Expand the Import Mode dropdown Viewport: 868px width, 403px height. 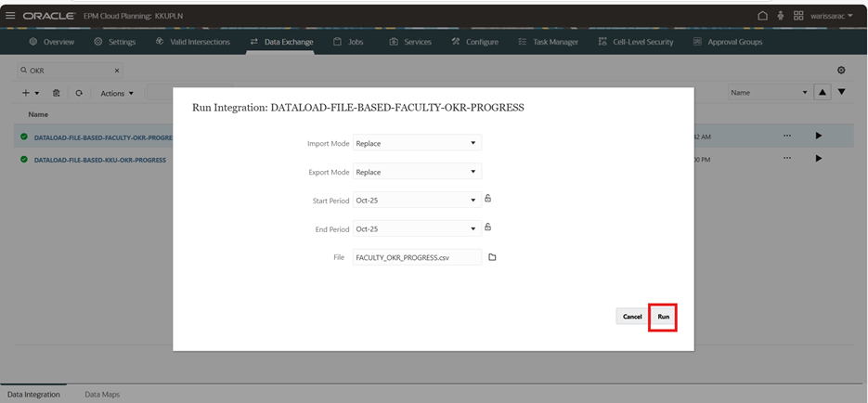click(473, 143)
